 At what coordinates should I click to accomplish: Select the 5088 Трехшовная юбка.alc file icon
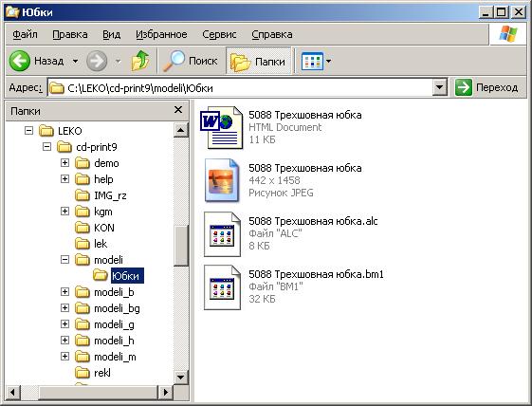(222, 234)
